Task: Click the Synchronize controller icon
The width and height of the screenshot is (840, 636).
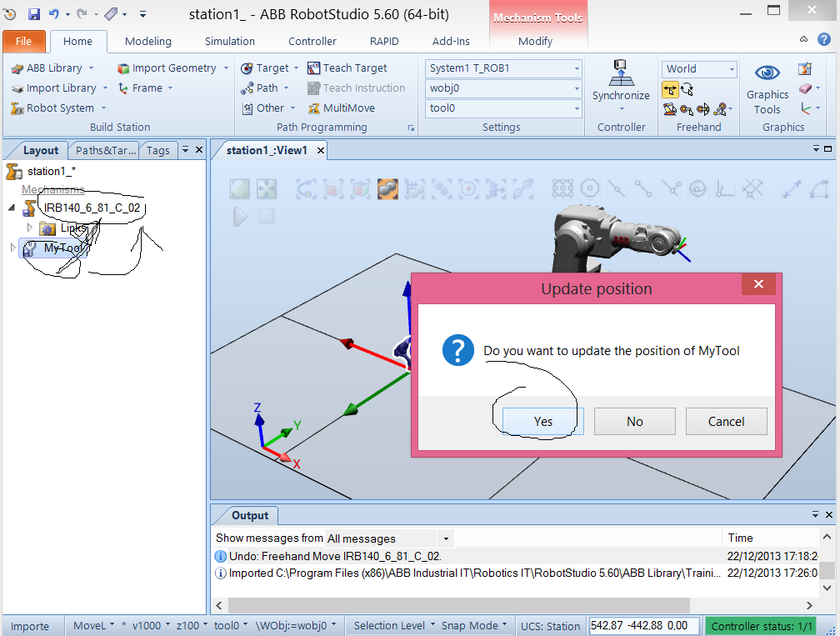Action: [620, 73]
